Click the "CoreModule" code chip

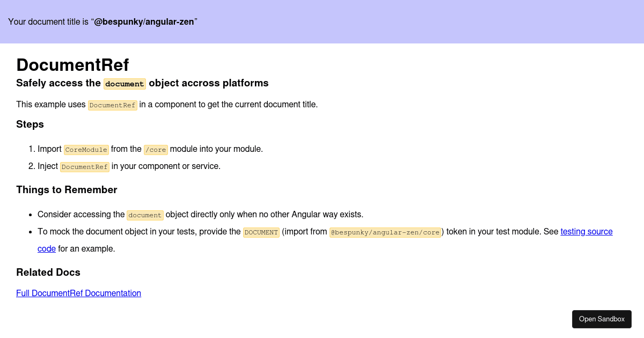coord(86,149)
